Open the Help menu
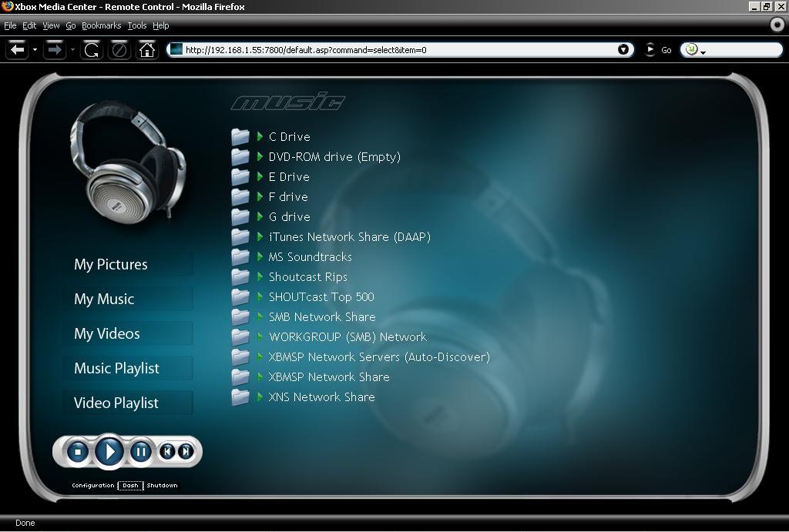 tap(160, 25)
